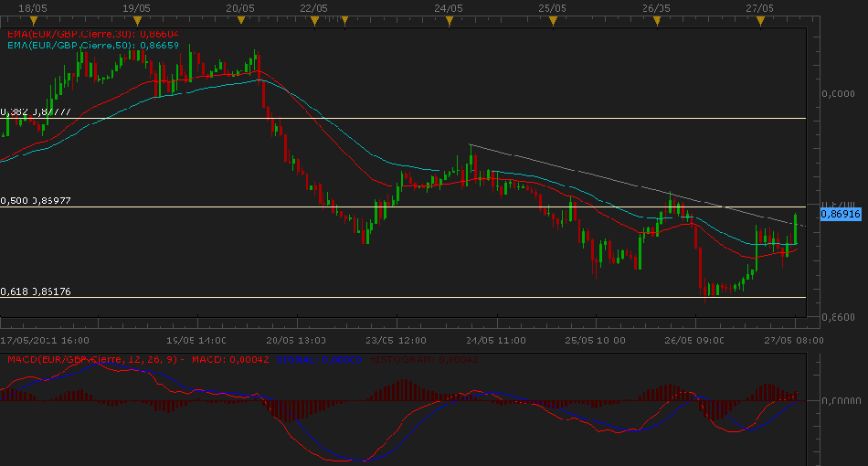This screenshot has width=868, height=466.
Task: Click the 26/05 09:00 time axis label
Action: click(695, 340)
